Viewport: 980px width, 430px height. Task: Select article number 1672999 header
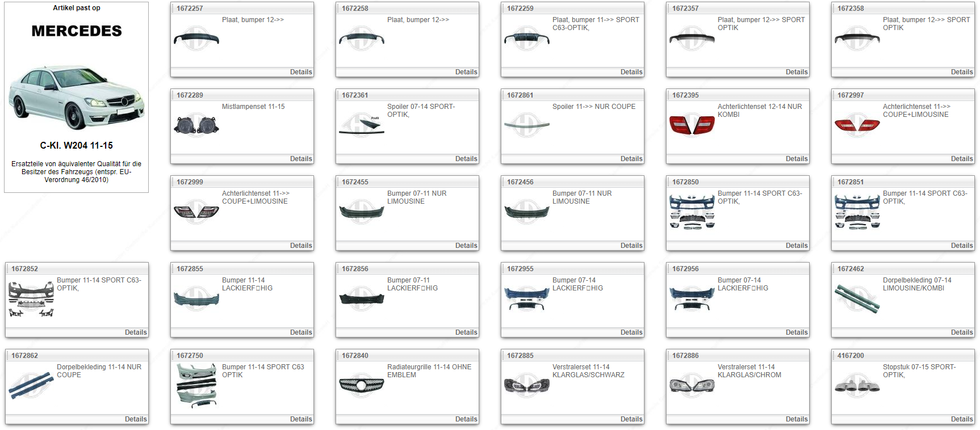point(190,182)
